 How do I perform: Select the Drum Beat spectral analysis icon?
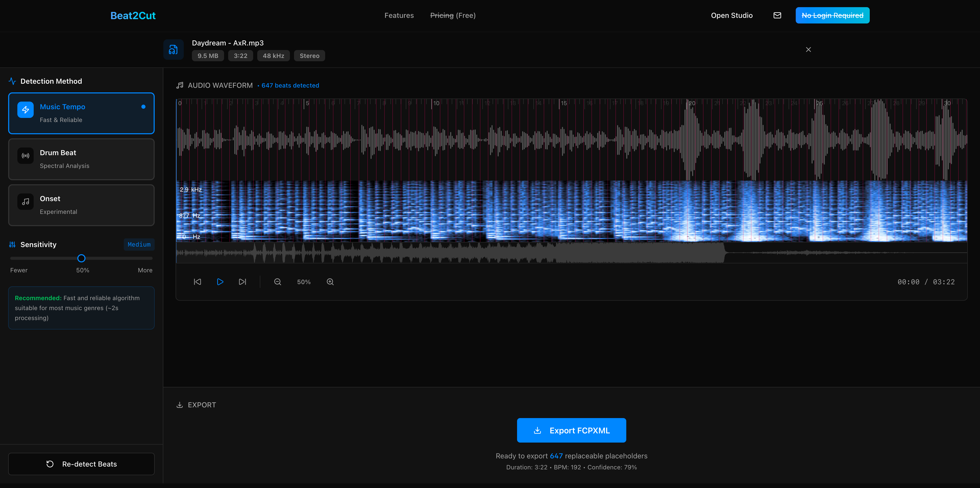25,156
